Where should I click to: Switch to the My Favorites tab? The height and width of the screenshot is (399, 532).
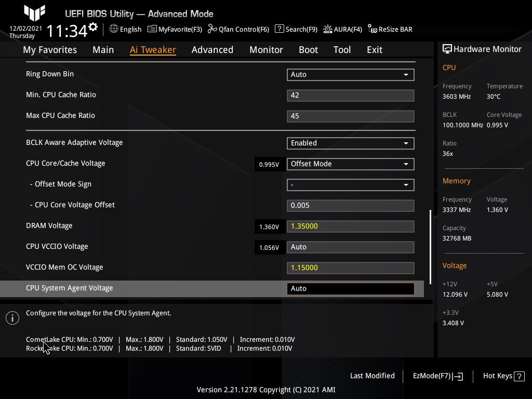coord(50,50)
